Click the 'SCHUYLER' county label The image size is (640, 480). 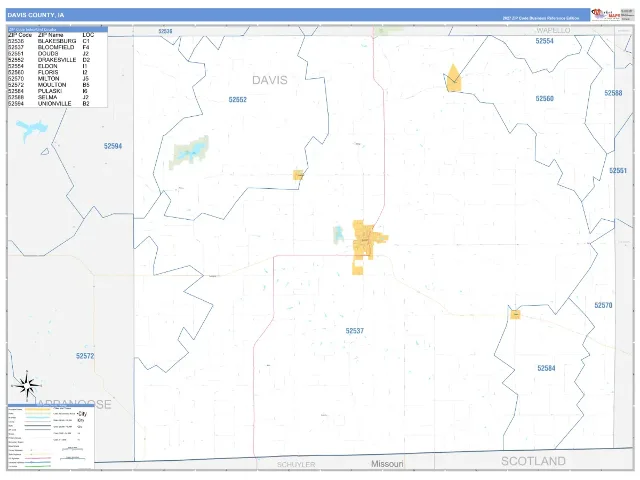point(296,464)
